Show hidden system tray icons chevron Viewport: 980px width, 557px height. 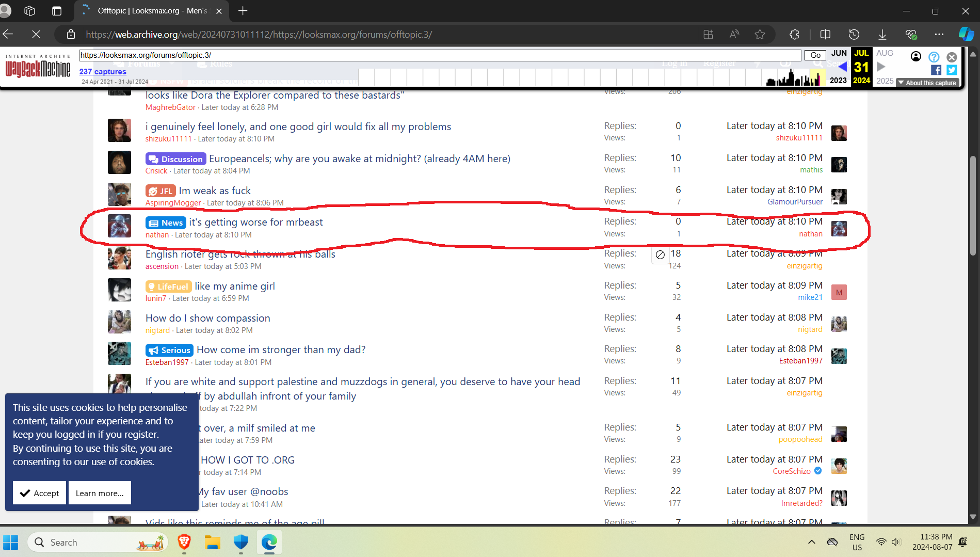811,542
